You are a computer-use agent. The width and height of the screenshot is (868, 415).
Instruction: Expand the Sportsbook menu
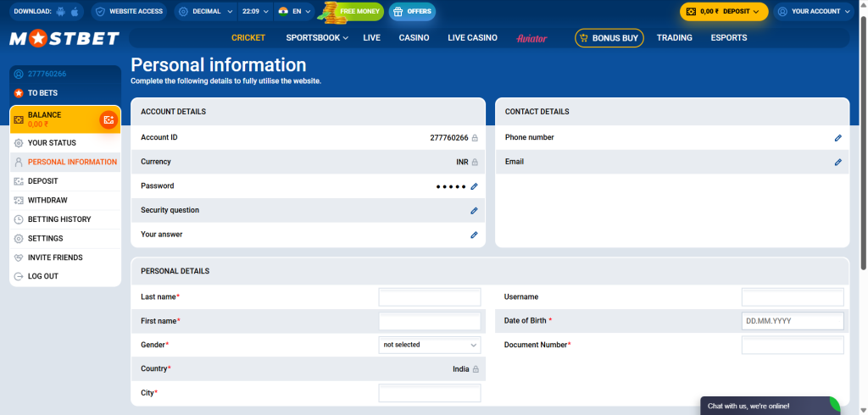(317, 38)
